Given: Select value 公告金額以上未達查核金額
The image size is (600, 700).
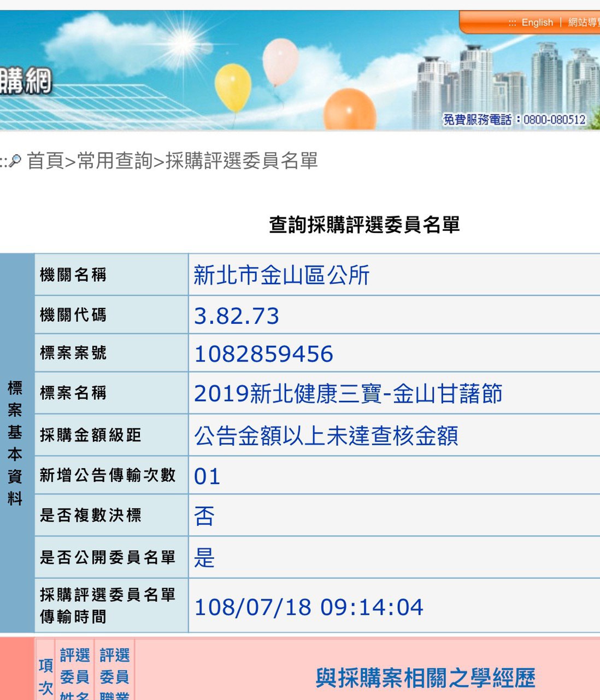Looking at the screenshot, I should 326,436.
